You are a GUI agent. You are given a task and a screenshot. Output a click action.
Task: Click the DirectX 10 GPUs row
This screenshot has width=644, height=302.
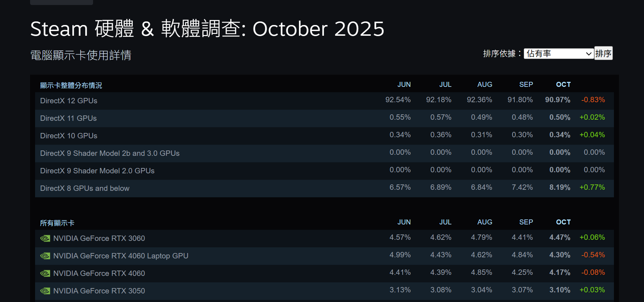click(x=69, y=136)
